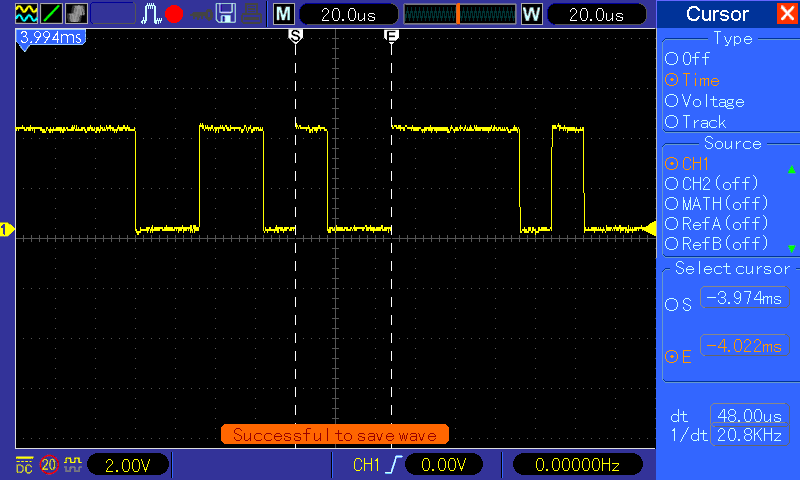Choose MATH(off) as cursor source
Screen dimensions: 800x480
tap(716, 204)
